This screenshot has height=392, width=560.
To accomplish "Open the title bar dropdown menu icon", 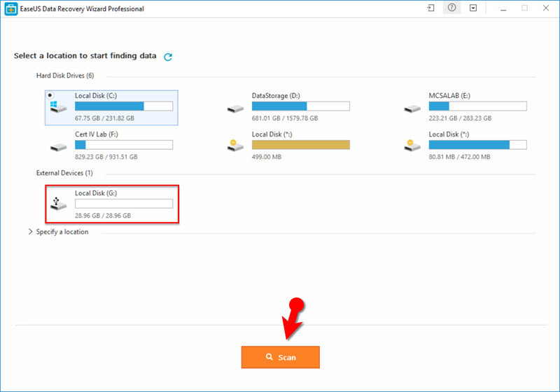I will point(473,8).
